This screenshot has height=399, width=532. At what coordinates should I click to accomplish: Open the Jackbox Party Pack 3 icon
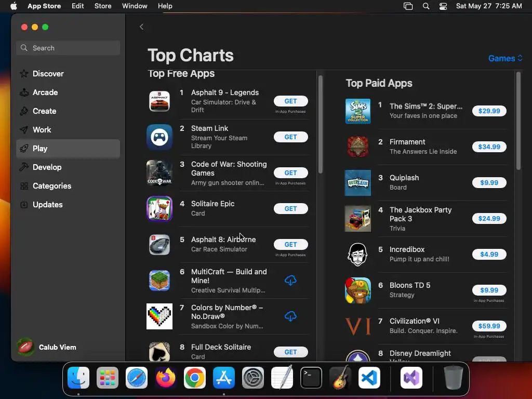pos(357,219)
